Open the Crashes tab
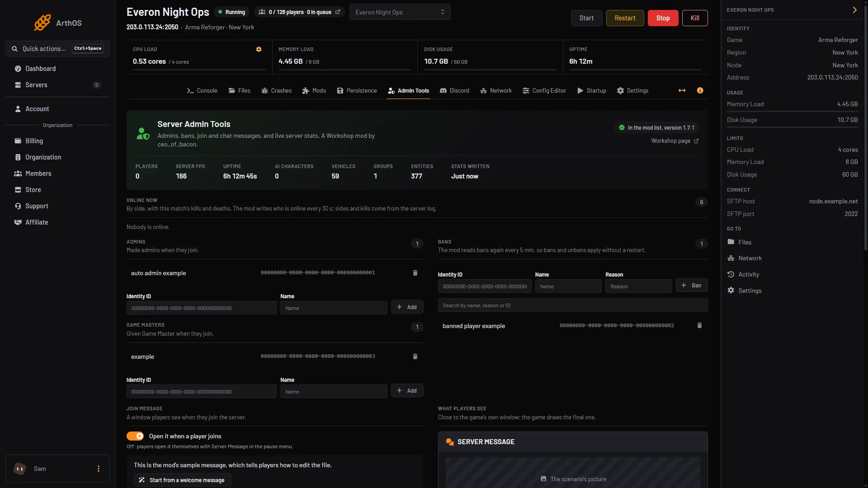Image resolution: width=868 pixels, height=488 pixels. click(276, 90)
